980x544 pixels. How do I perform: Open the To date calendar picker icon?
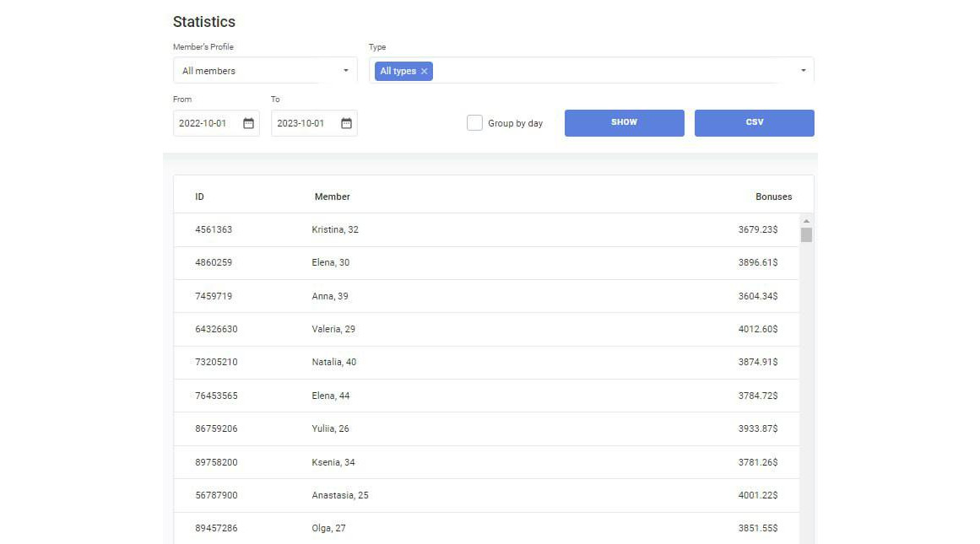click(346, 123)
